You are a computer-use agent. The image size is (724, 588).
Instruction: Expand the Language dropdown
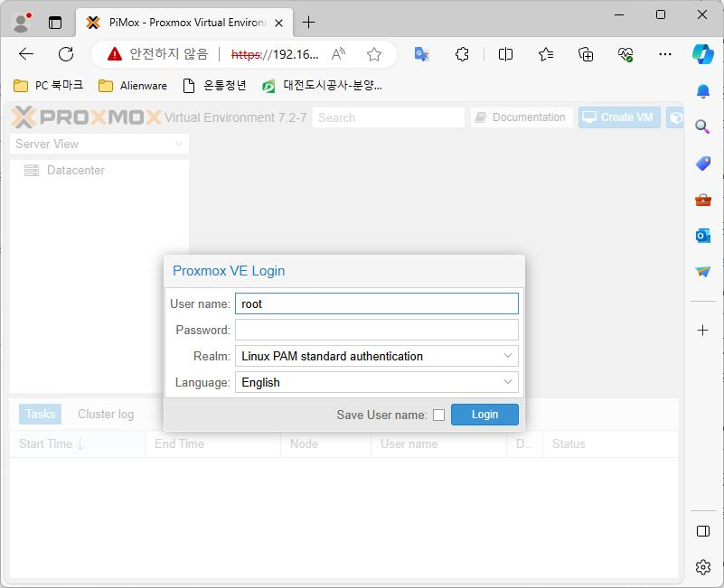click(x=507, y=382)
